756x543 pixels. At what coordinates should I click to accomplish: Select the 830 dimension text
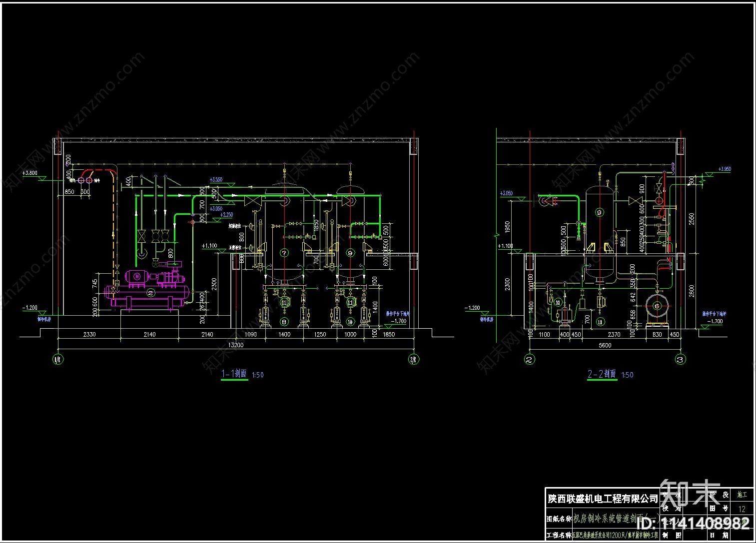[657, 334]
